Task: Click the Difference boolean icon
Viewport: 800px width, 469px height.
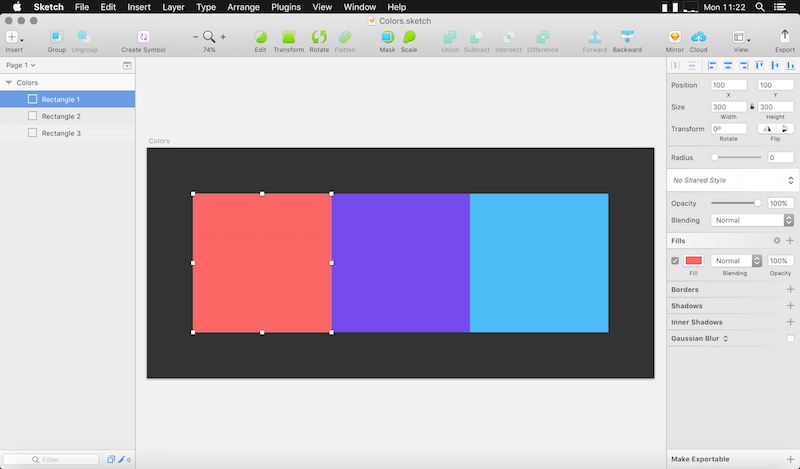Action: 542,37
